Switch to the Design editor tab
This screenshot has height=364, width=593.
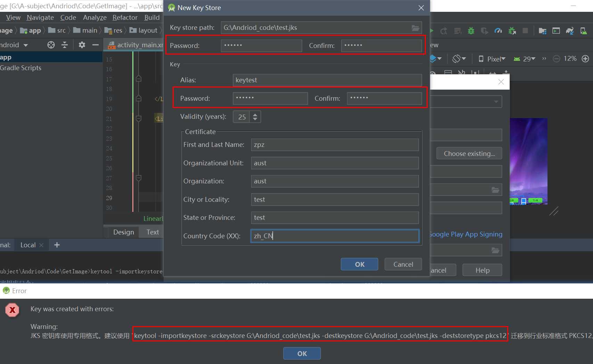click(x=123, y=232)
